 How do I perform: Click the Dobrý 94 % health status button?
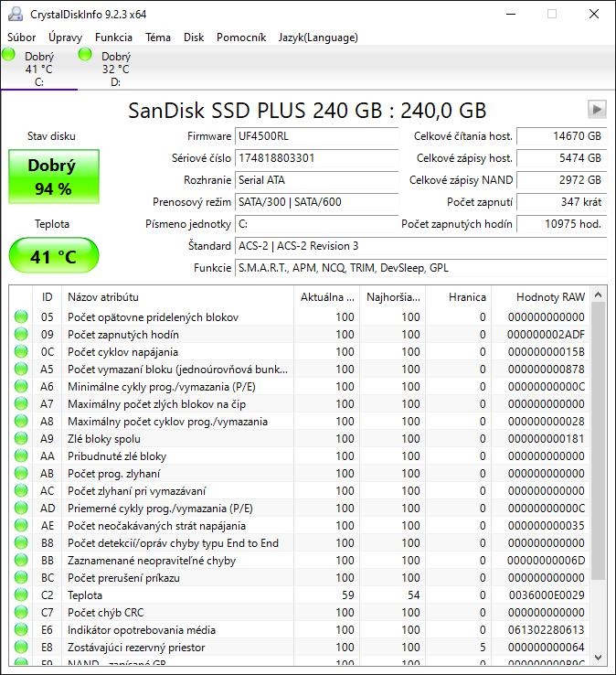(x=54, y=177)
